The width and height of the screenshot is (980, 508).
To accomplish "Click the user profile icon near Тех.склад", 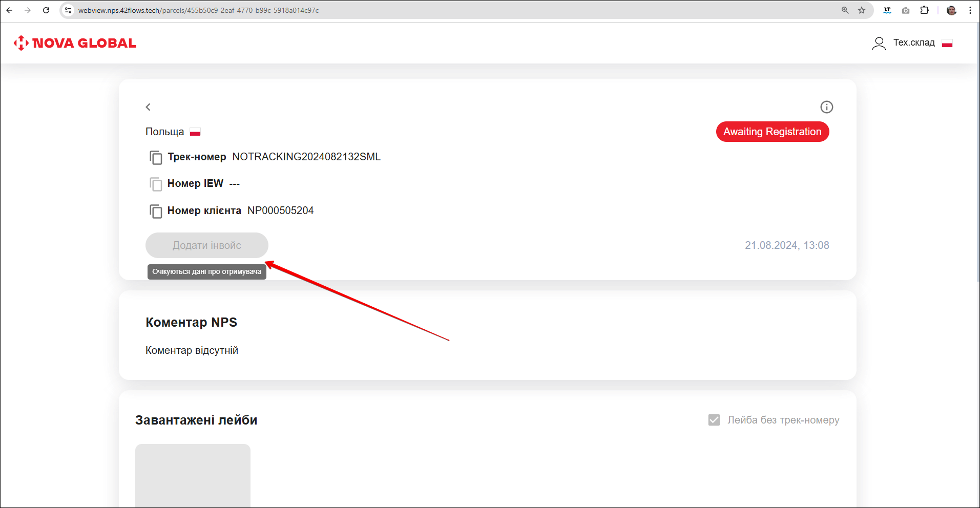I will pos(879,43).
